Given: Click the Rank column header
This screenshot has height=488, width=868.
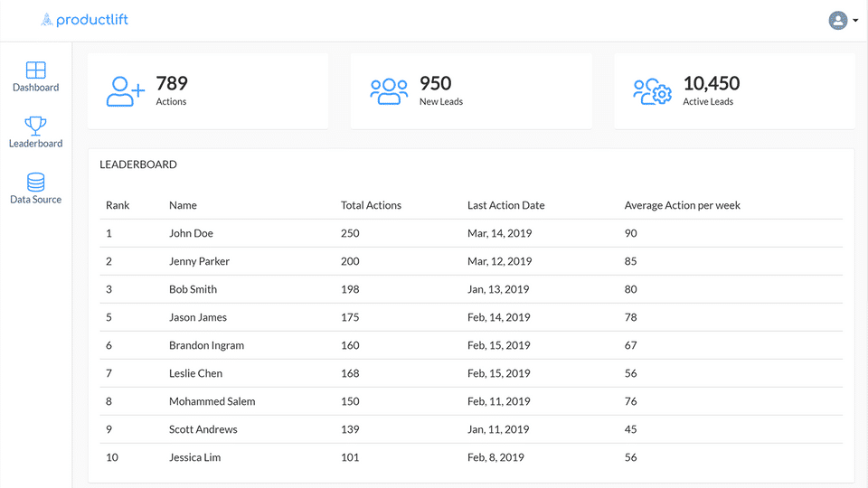Looking at the screenshot, I should point(118,205).
